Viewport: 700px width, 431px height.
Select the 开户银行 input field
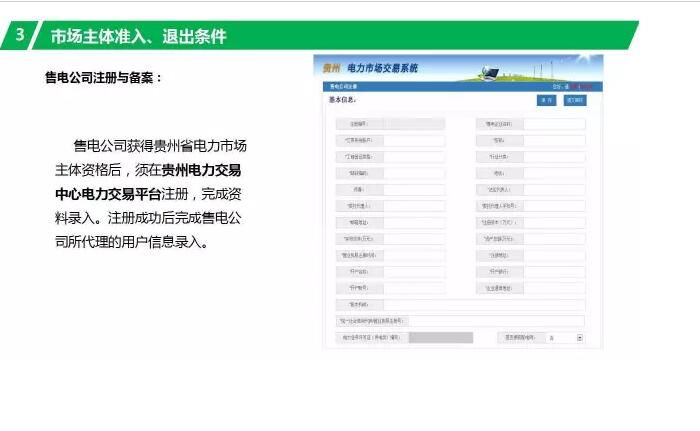click(x=554, y=271)
